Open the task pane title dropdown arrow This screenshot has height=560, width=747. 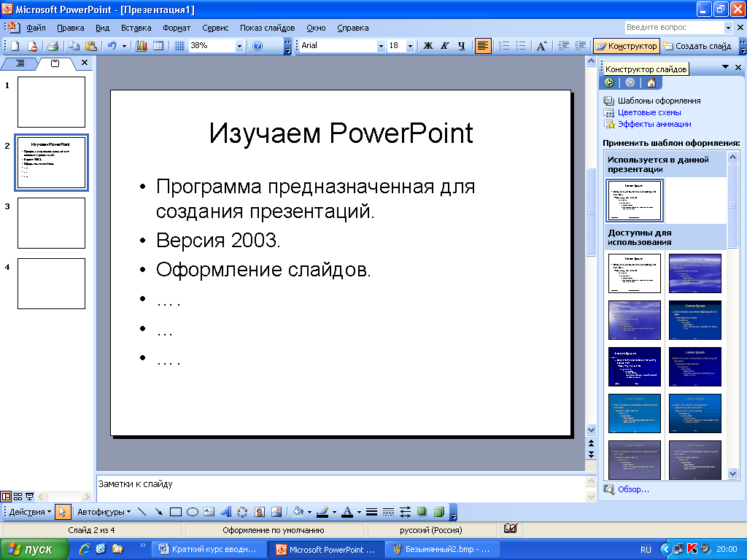click(x=725, y=67)
